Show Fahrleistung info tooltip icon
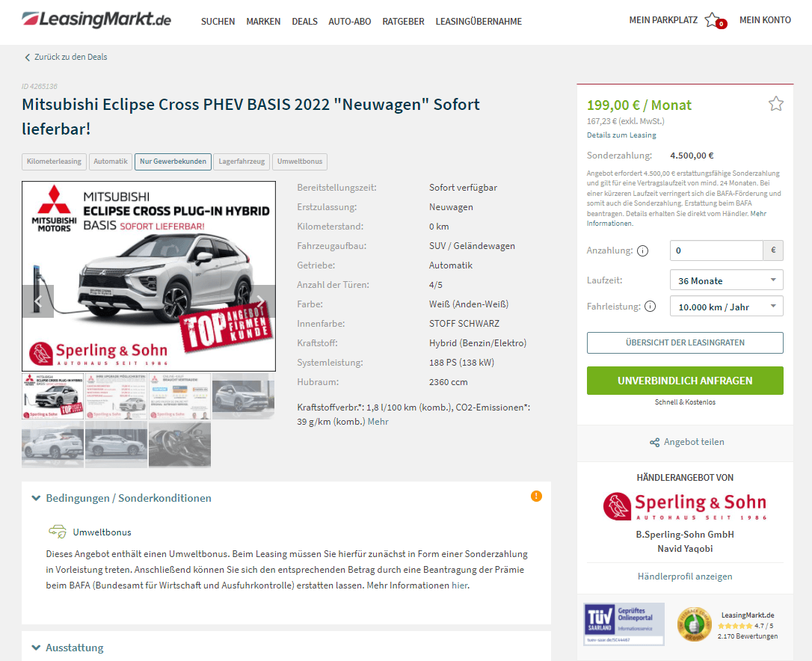The image size is (812, 661). 650,306
